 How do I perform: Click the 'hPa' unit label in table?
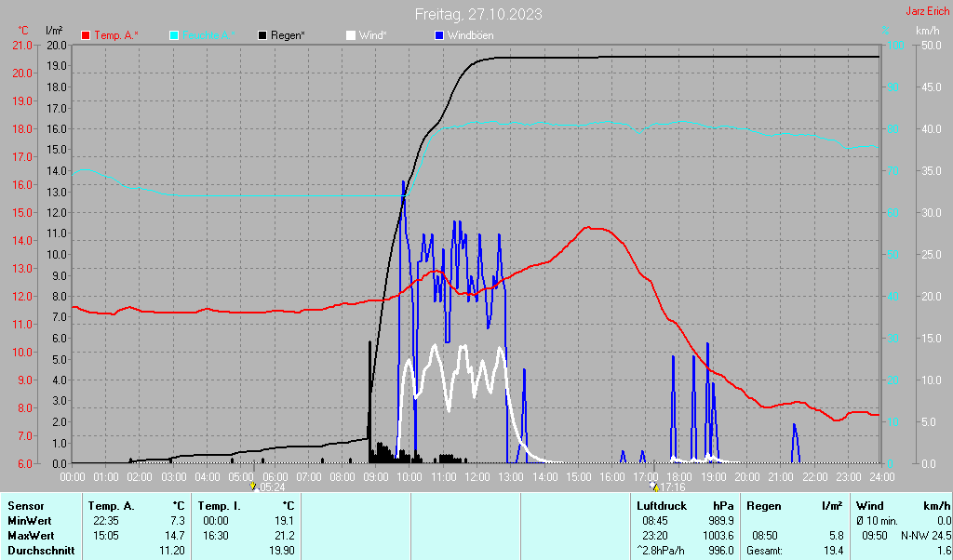point(723,506)
